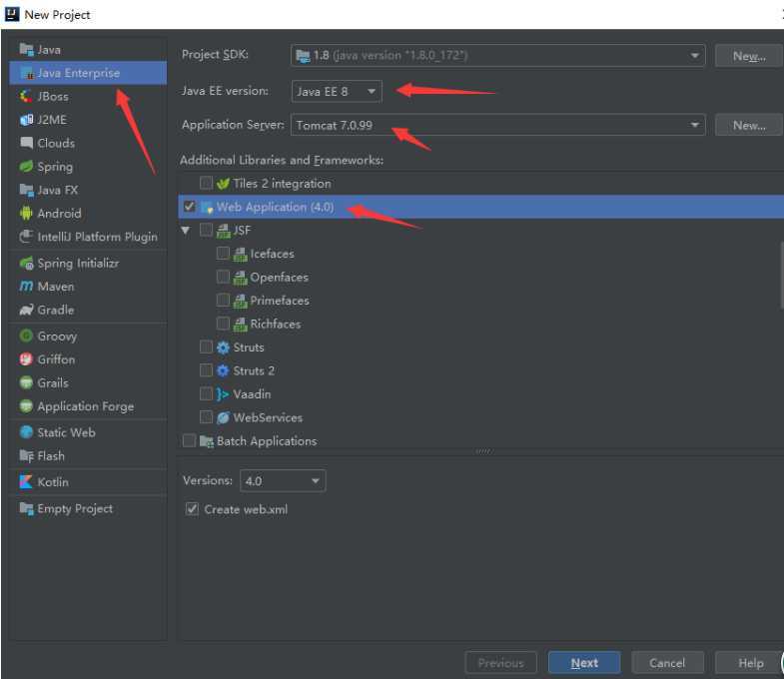Select Spring in the project list
784x679 pixels.
tap(88, 167)
